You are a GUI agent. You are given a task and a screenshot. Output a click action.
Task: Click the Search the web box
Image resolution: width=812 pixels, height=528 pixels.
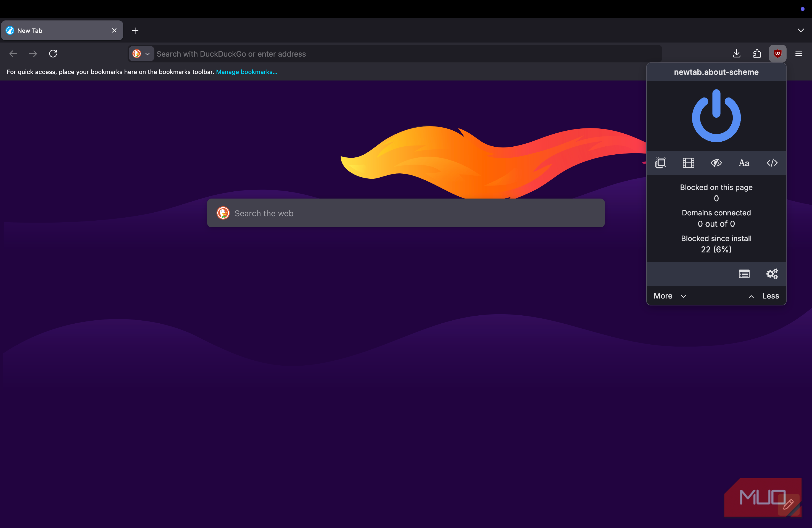[406, 213]
